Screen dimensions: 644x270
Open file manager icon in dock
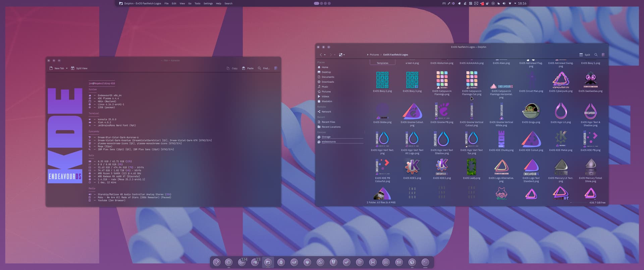click(268, 262)
